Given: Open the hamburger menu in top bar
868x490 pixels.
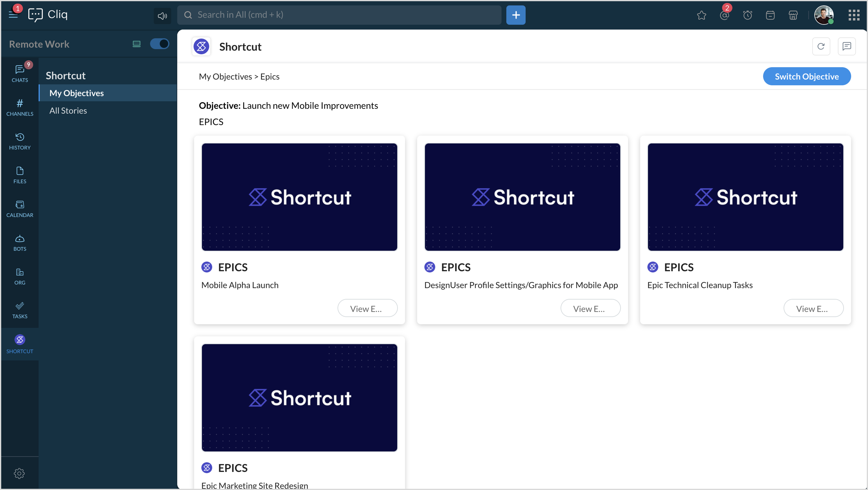Looking at the screenshot, I should pos(13,15).
